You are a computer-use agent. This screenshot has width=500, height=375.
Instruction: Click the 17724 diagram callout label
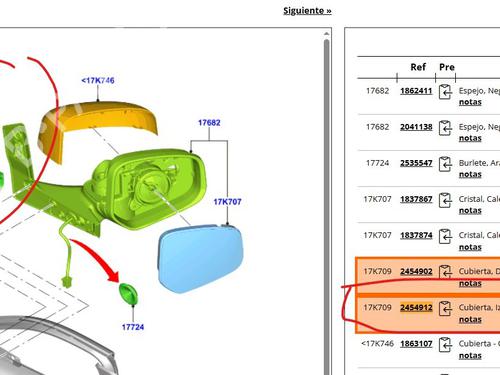(133, 327)
